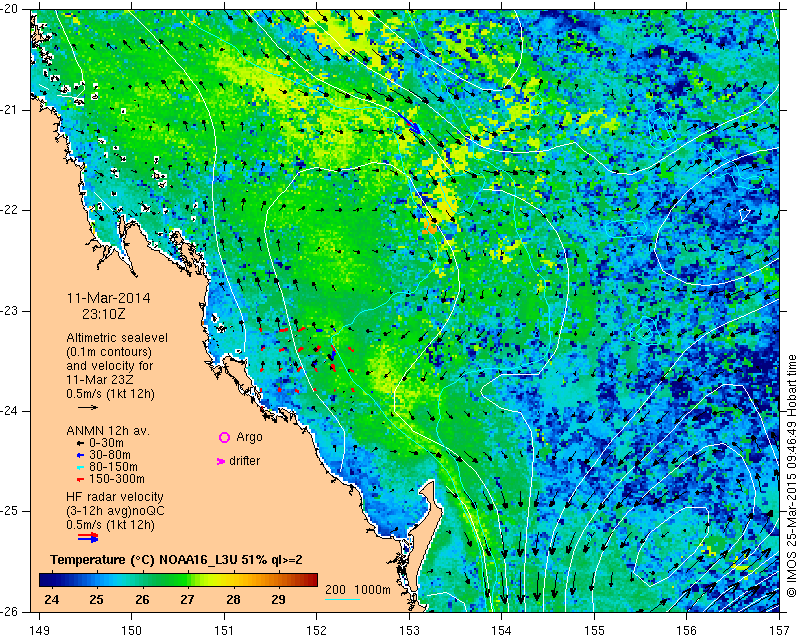
Task: Click the color bar tick label 28
Action: pos(233,600)
